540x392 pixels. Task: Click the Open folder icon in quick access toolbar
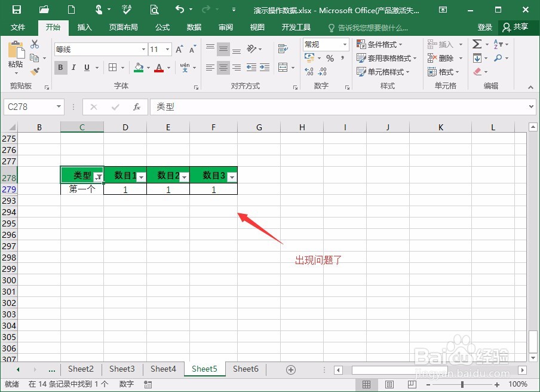[x=44, y=10]
